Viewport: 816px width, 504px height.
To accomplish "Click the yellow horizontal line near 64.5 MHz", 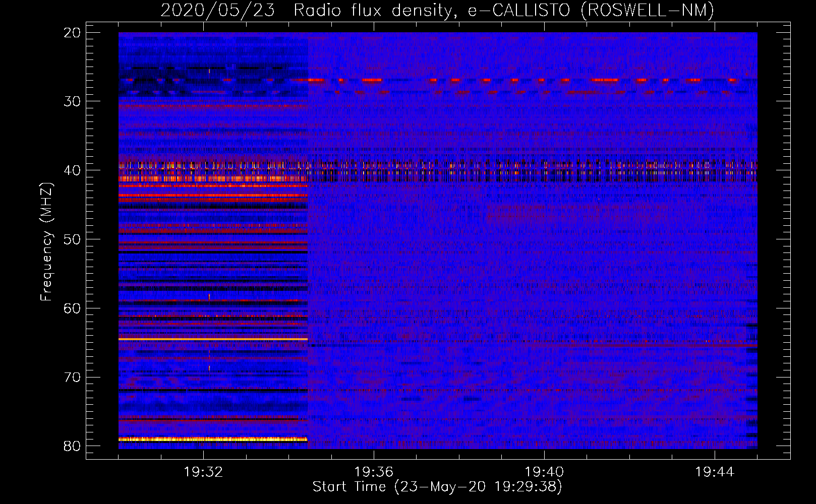I will click(x=213, y=339).
